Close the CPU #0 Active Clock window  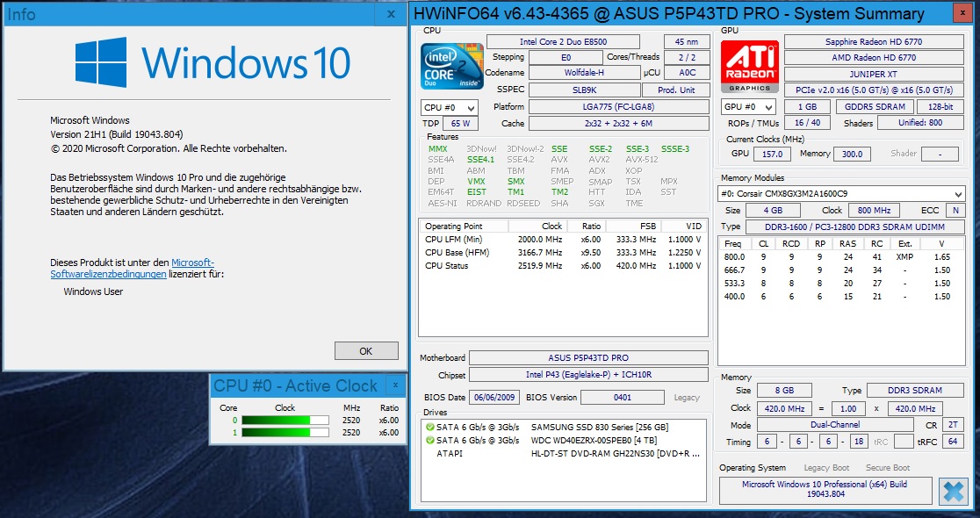coord(395,385)
